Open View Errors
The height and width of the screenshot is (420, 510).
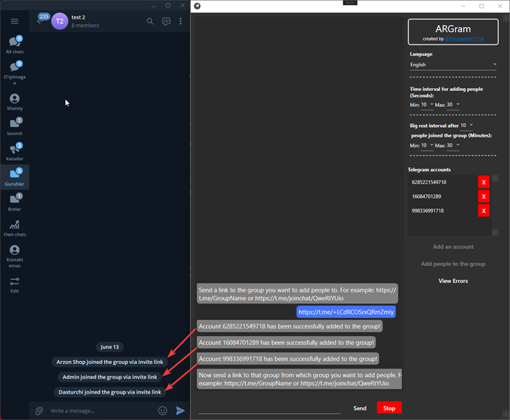coord(453,281)
